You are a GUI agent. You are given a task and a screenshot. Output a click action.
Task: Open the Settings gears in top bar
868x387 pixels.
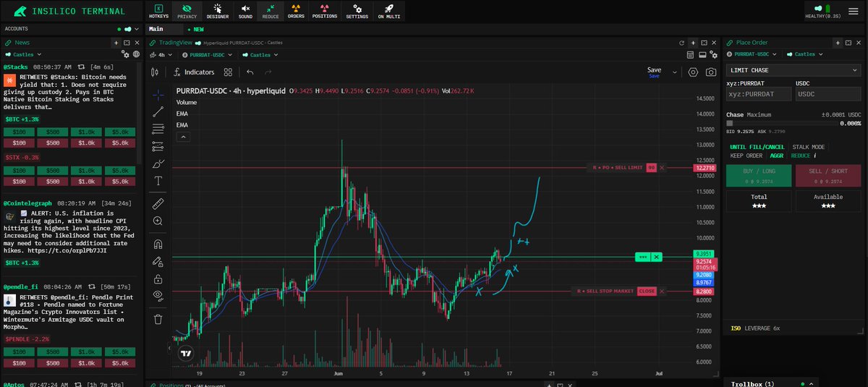click(x=357, y=11)
